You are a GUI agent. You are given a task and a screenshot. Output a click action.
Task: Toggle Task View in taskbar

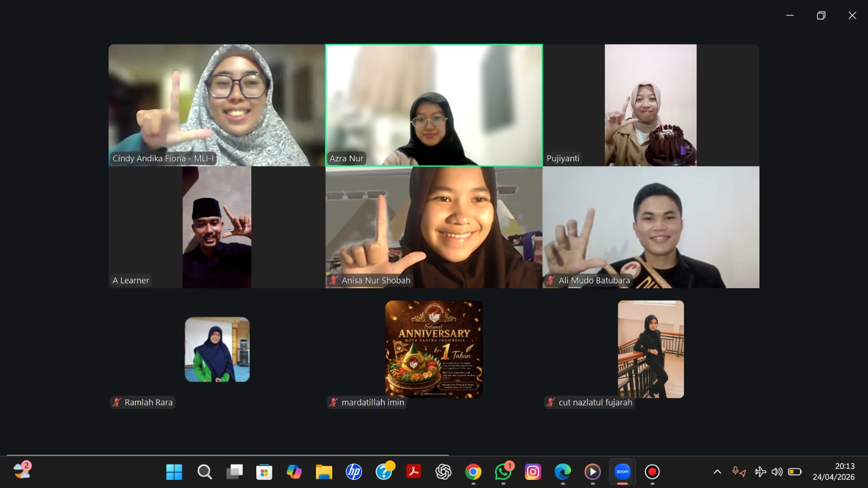click(x=235, y=472)
